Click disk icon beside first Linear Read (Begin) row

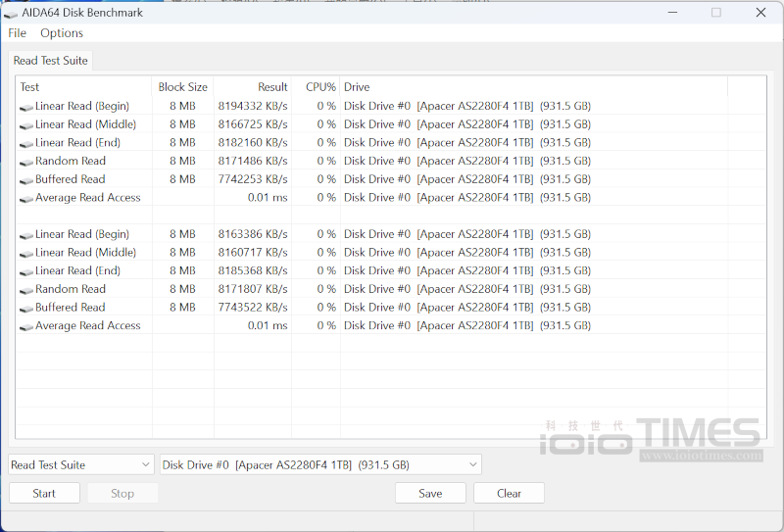26,107
